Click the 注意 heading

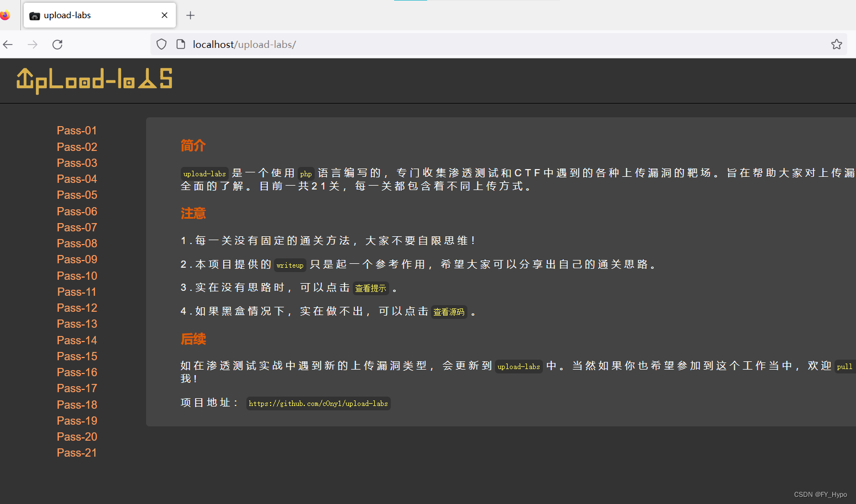(193, 213)
